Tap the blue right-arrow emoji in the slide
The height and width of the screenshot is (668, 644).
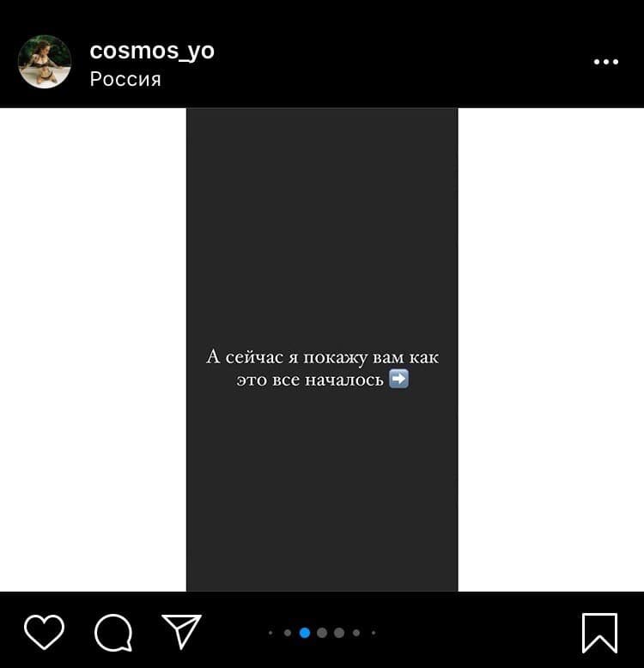[399, 379]
